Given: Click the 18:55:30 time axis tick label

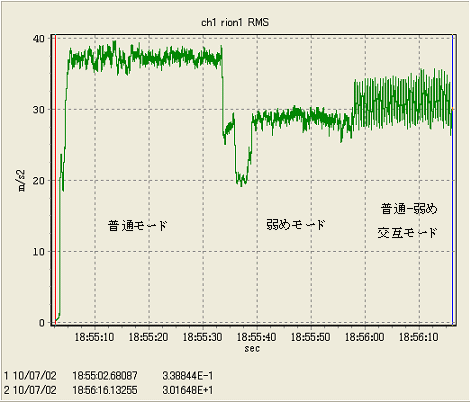Looking at the screenshot, I should click(x=202, y=337).
